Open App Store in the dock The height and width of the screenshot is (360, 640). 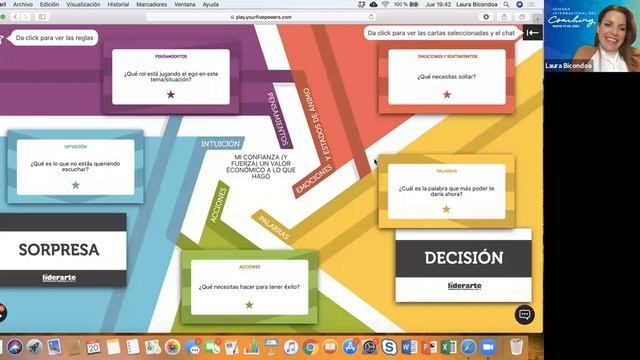tap(350, 347)
